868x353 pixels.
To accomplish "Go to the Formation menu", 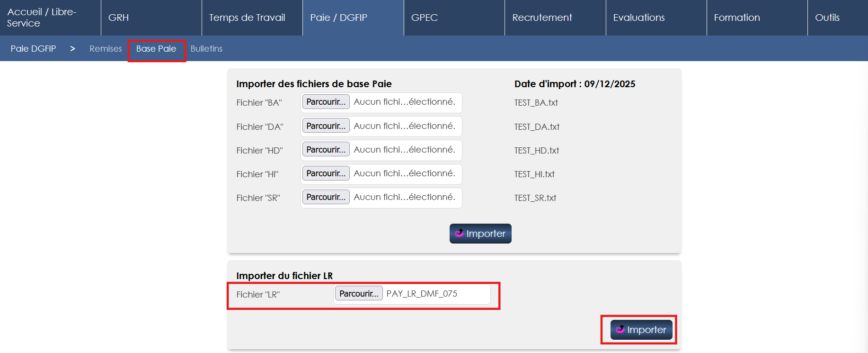I will coord(737,18).
